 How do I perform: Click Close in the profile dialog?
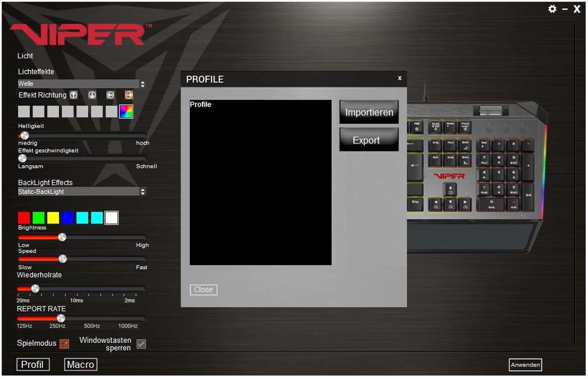tap(203, 289)
